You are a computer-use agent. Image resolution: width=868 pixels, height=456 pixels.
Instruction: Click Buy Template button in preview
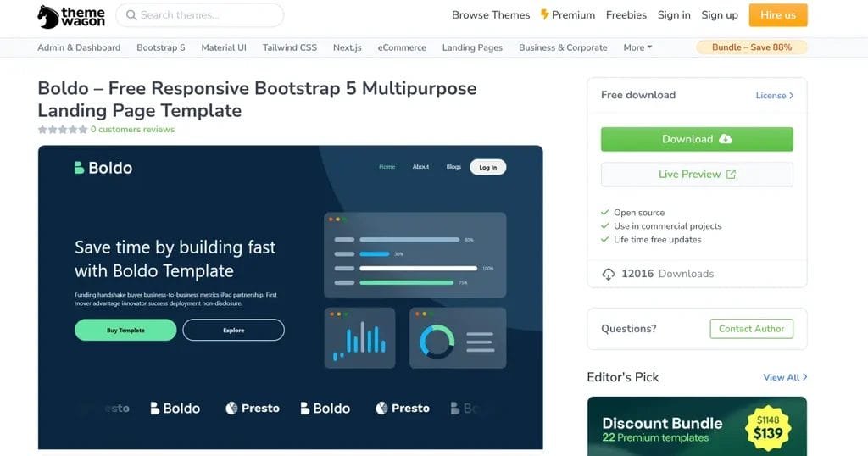[125, 330]
